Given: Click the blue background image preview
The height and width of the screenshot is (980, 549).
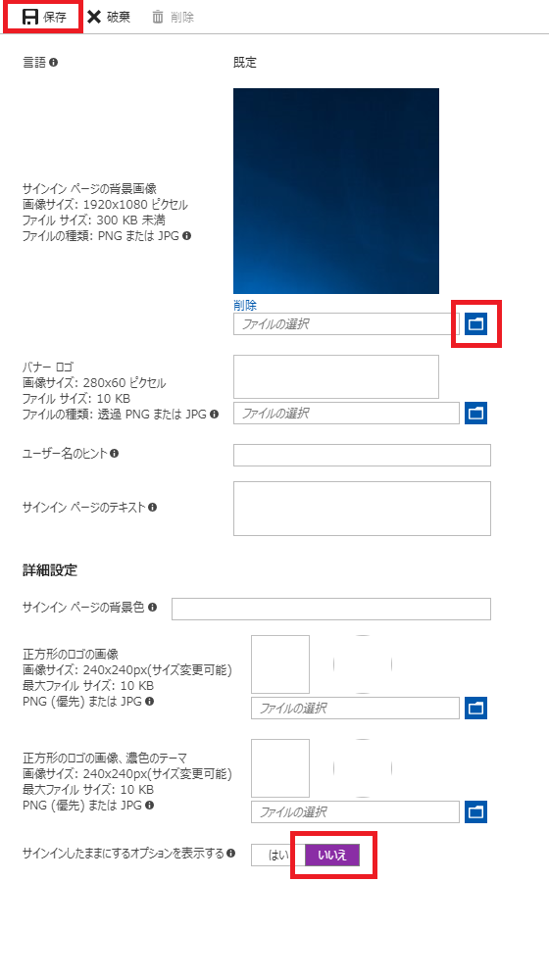Looking at the screenshot, I should [336, 191].
